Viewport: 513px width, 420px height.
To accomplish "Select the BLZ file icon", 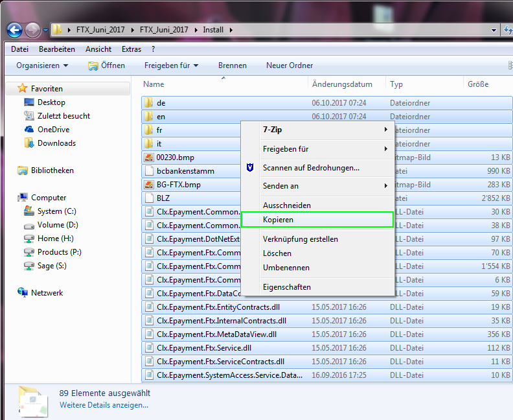I will [x=149, y=198].
